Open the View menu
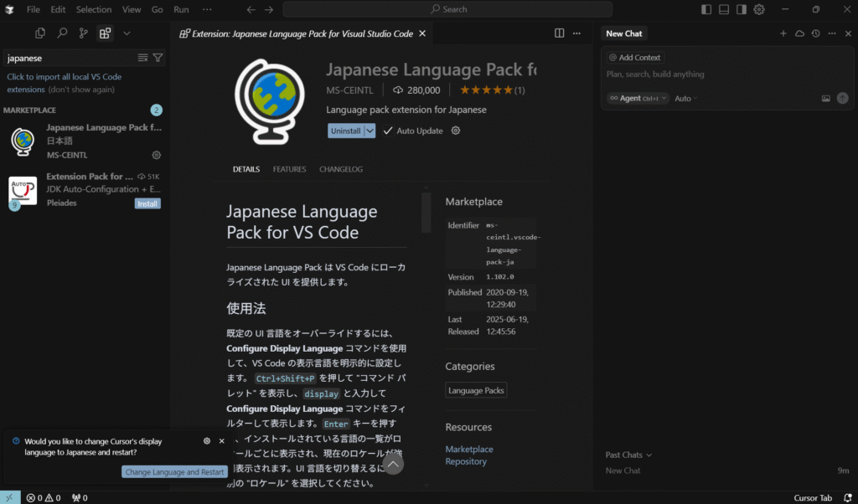 pyautogui.click(x=132, y=9)
